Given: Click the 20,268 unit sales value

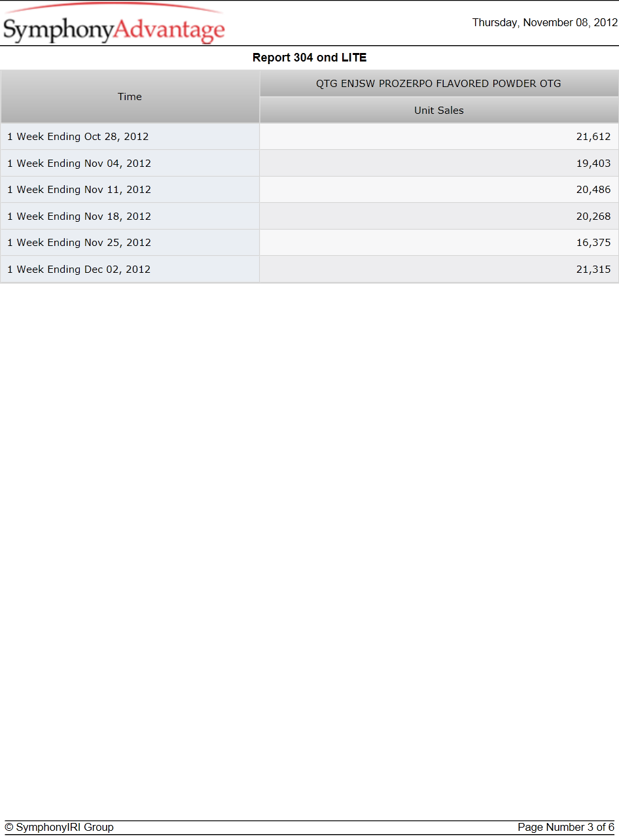Looking at the screenshot, I should coord(593,217).
